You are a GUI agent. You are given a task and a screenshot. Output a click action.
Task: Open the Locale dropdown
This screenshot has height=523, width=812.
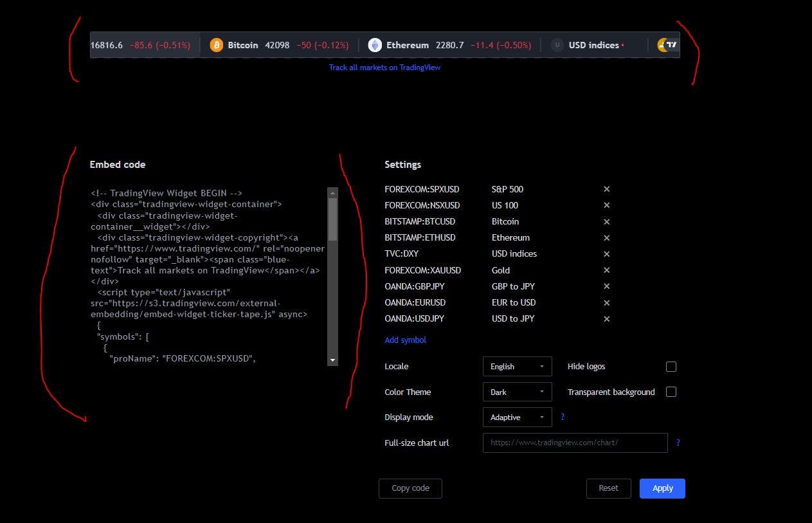point(518,366)
